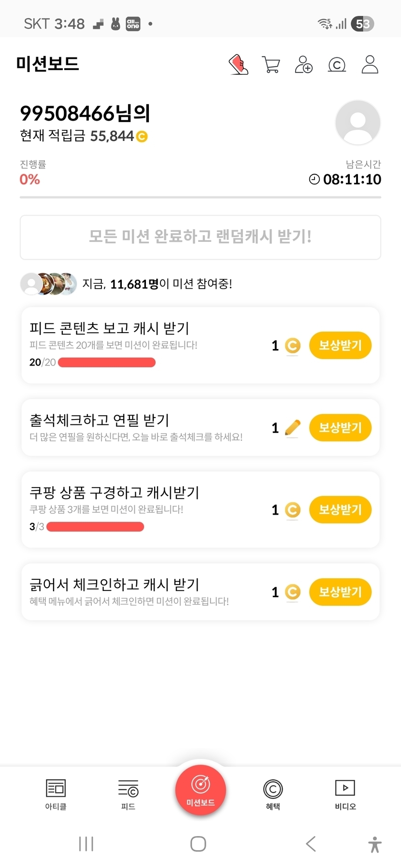Tap the Android home navigation button

point(198,844)
